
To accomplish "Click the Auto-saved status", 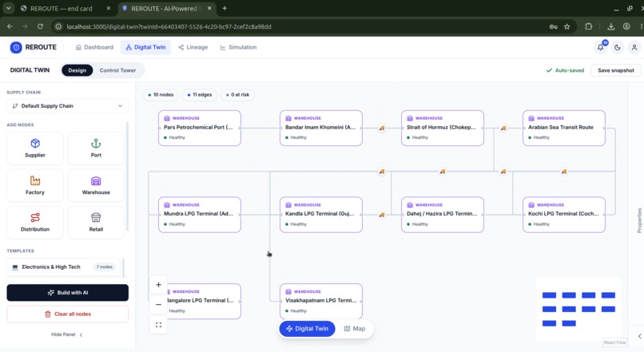I will click(565, 70).
